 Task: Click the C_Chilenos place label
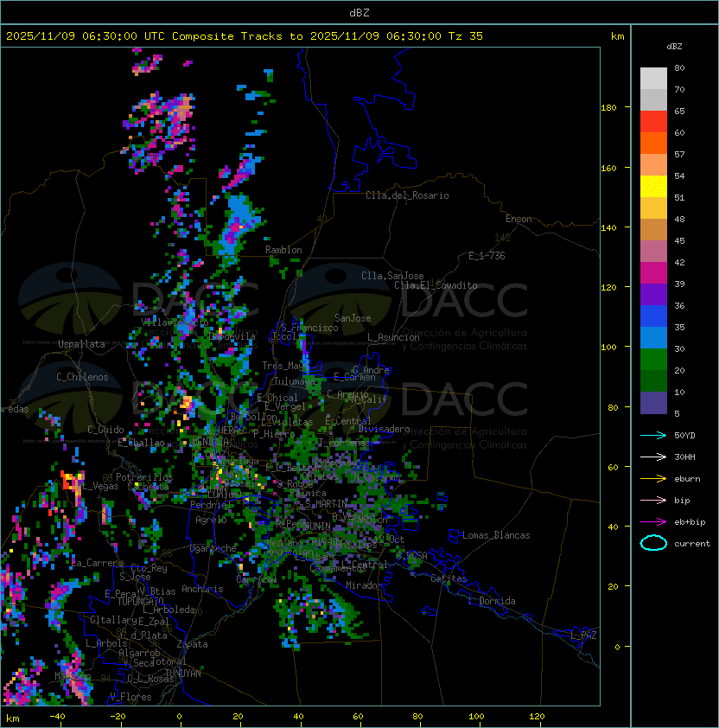point(82,377)
